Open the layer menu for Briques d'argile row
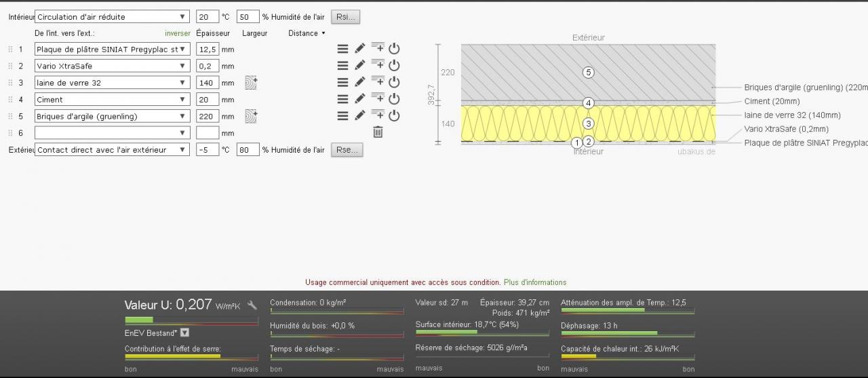This screenshot has height=378, width=868. 343,116
